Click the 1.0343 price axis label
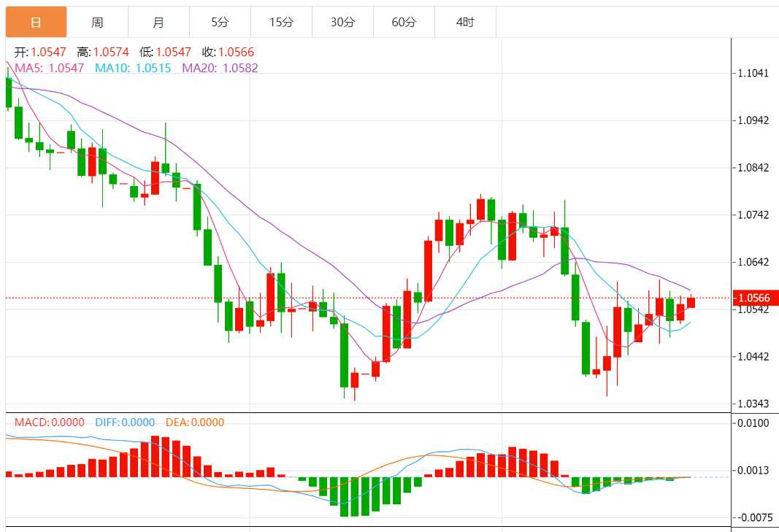 (x=753, y=404)
